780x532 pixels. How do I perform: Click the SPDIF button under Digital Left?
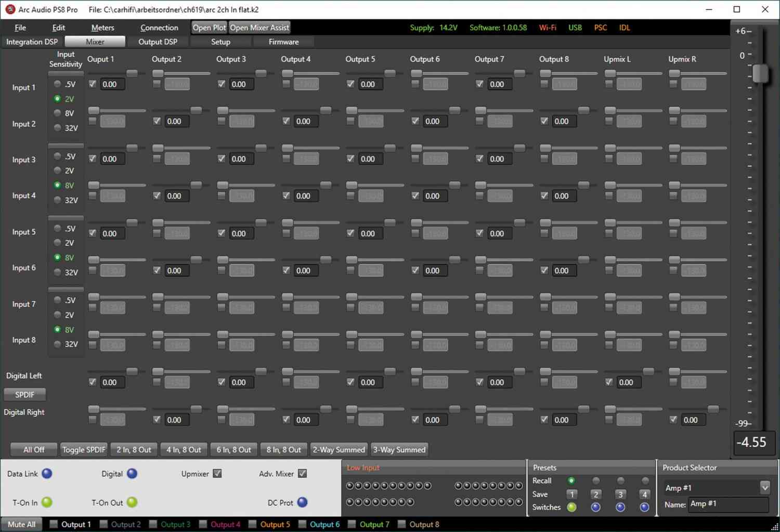(24, 395)
